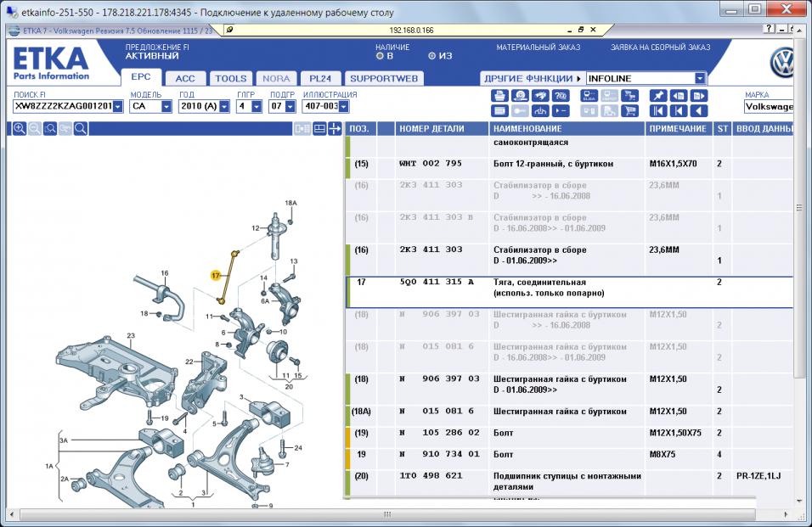Click callout 23 on the subframe drawing
812x527 pixels.
click(x=131, y=336)
